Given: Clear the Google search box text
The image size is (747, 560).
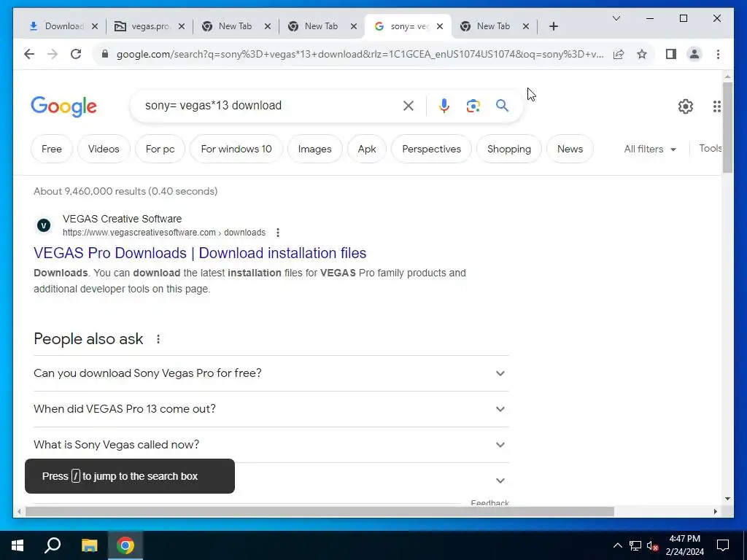Looking at the screenshot, I should (x=409, y=106).
